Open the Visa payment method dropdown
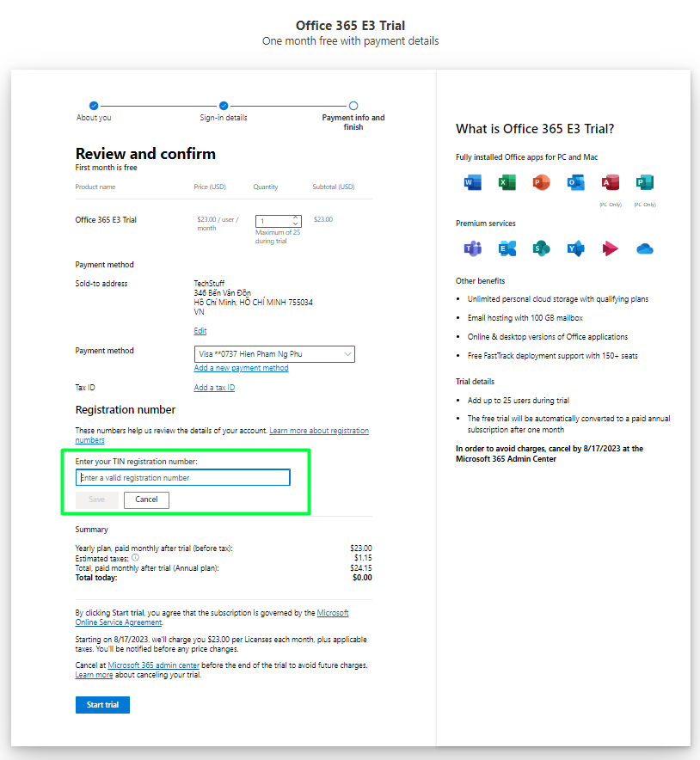This screenshot has height=760, width=700. point(274,354)
